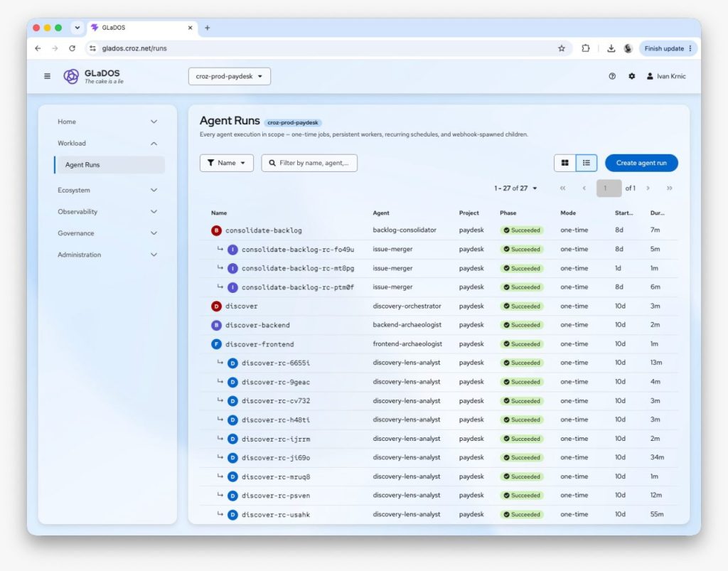
Task: Switch to the list view
Action: pyautogui.click(x=587, y=163)
